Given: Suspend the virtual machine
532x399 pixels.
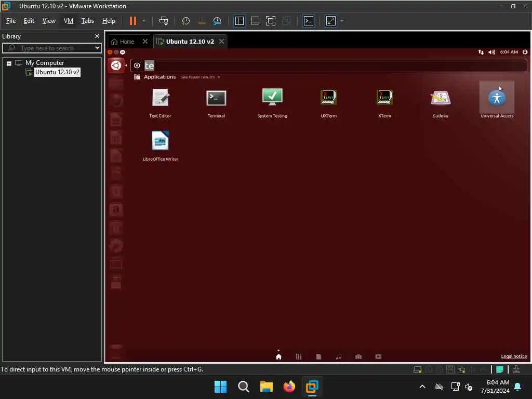Looking at the screenshot, I should [133, 21].
